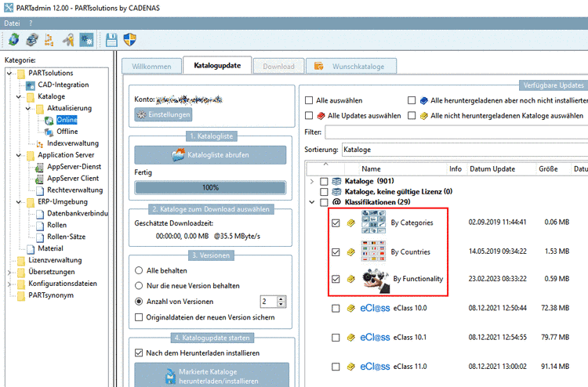
Task: Click the yellow package icon beside By Countries
Action: (x=350, y=252)
